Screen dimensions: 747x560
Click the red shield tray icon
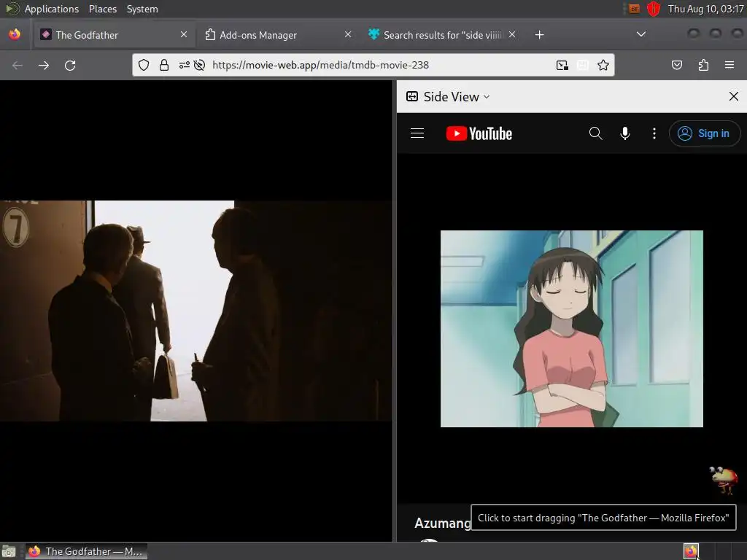tap(654, 9)
